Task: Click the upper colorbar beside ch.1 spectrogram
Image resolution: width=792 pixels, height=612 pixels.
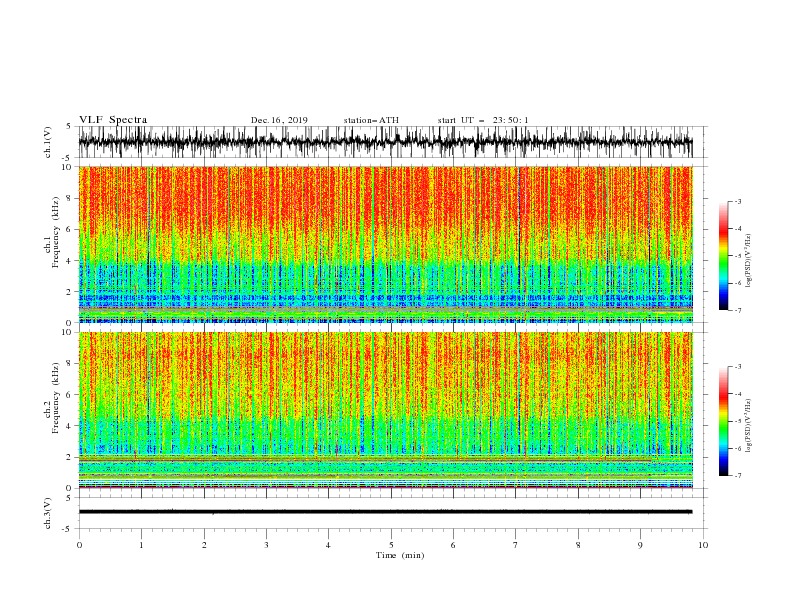Action: point(723,256)
